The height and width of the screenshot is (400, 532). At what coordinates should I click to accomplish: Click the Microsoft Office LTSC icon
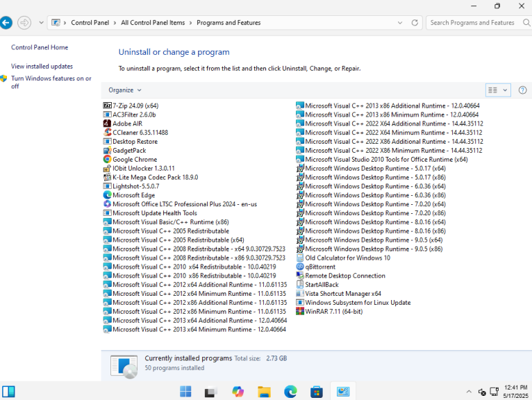pyautogui.click(x=107, y=204)
